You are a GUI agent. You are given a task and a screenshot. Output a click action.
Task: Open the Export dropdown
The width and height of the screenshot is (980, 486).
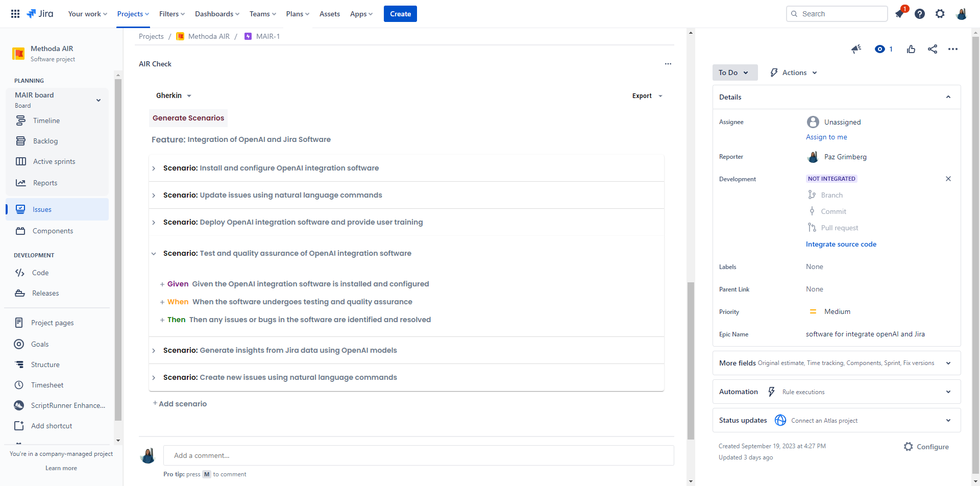647,96
